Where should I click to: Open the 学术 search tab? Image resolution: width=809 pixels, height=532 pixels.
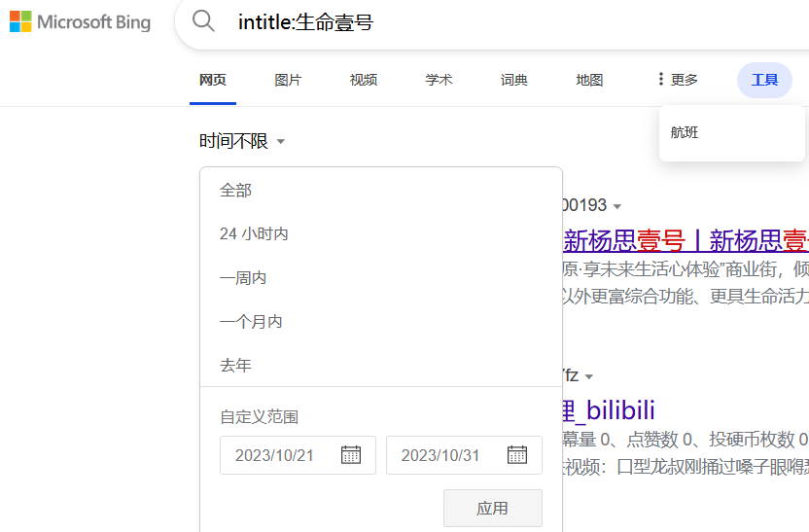pos(439,80)
